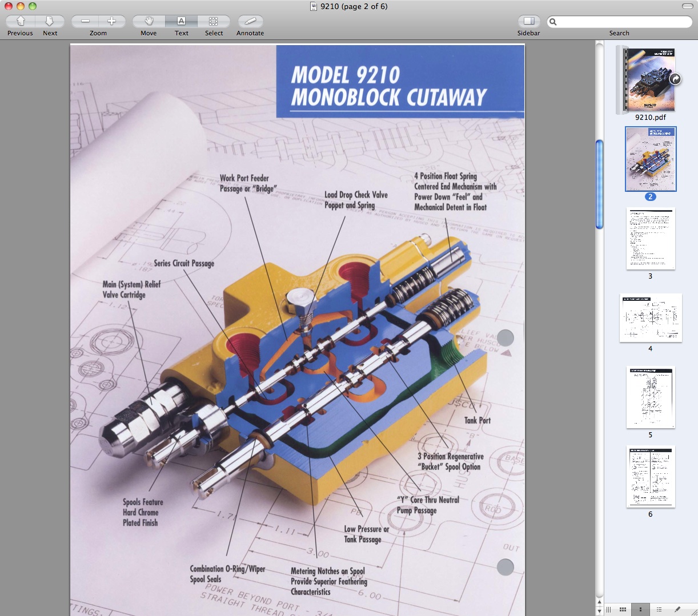This screenshot has width=698, height=616.
Task: Open the Annotate tool
Action: (x=250, y=22)
